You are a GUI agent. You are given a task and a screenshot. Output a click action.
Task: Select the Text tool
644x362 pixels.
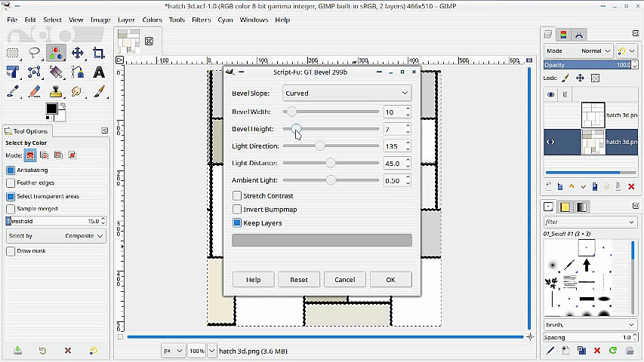point(99,72)
